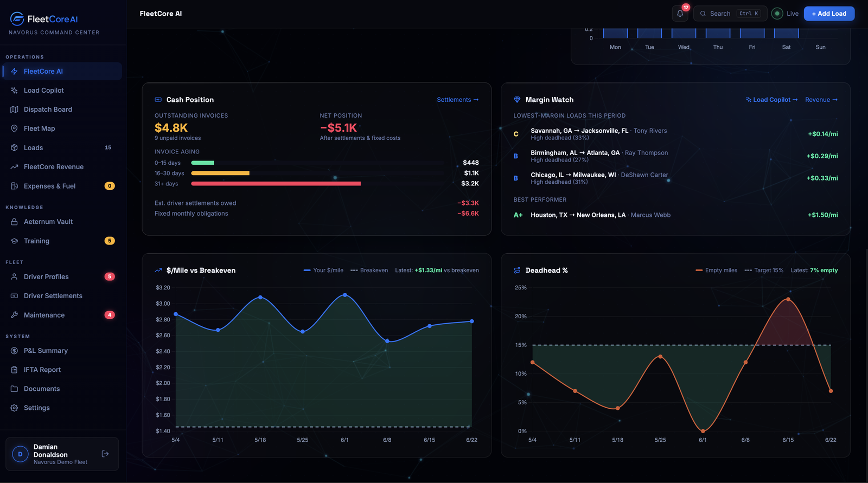Click the IFTA Report clipboard icon

(14, 370)
